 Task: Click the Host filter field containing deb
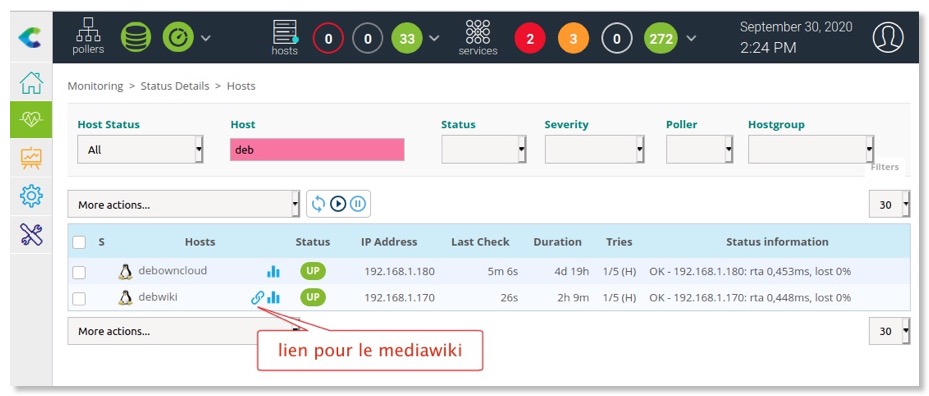point(317,149)
